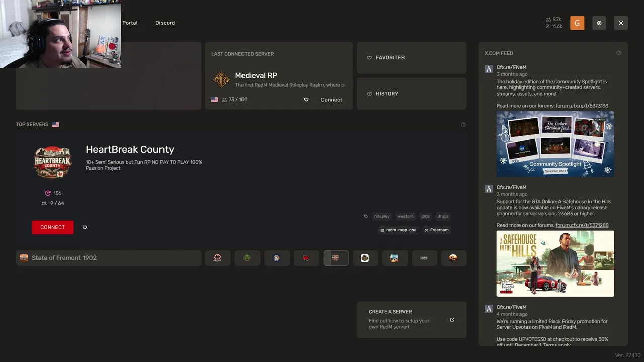Select the roleplay tag
This screenshot has height=362, width=644.
click(x=382, y=216)
